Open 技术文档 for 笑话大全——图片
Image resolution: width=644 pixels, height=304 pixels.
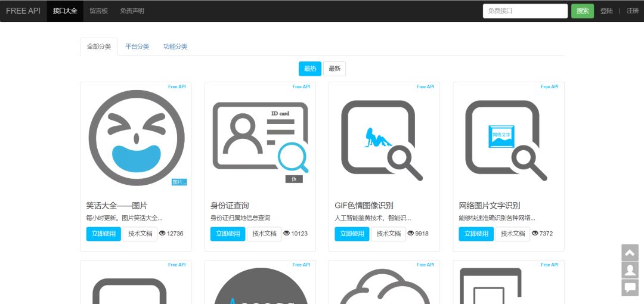click(x=140, y=234)
